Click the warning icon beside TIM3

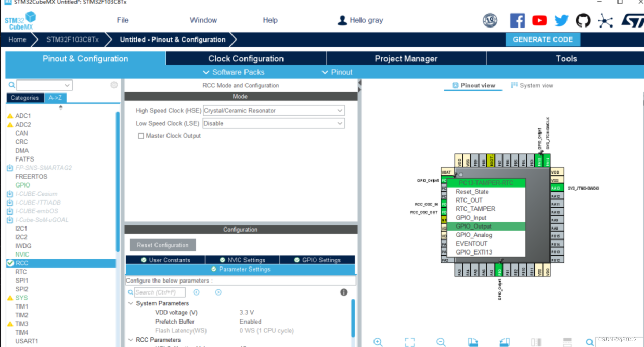10,324
